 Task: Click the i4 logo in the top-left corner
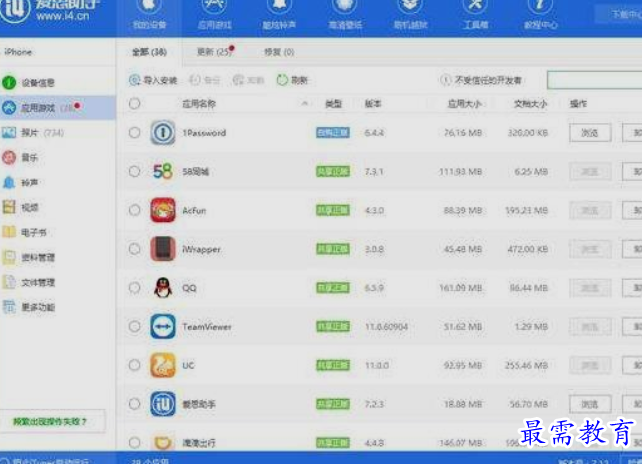15,10
